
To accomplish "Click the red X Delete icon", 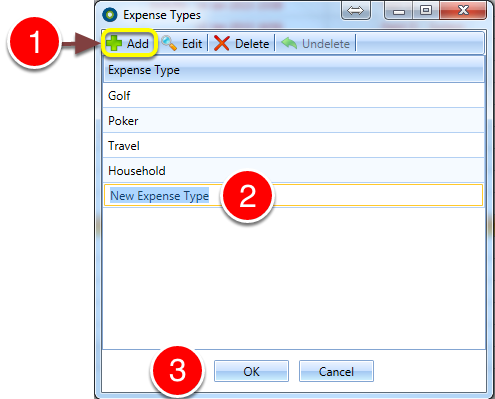I will point(222,44).
